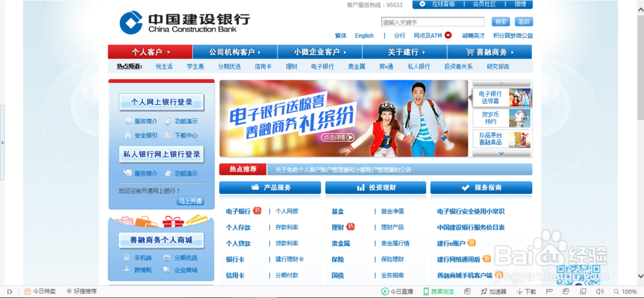Select 电子银行送惊喜 banner thumbnail
The image size is (644, 298).
(502, 97)
